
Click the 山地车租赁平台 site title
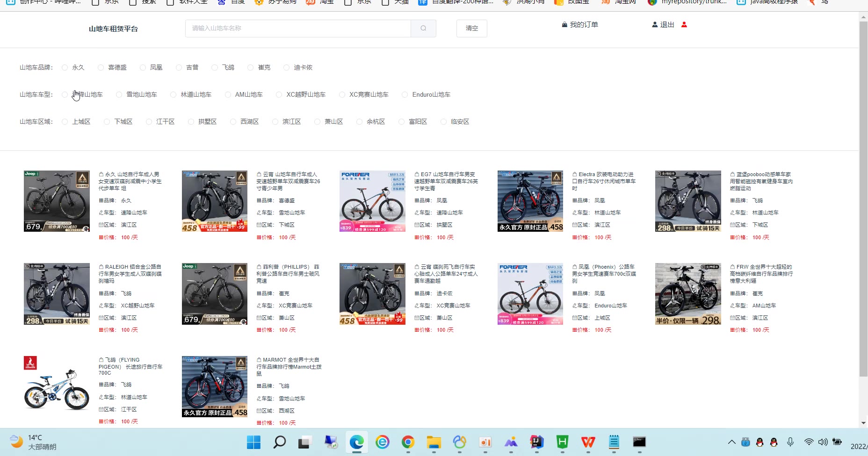[x=113, y=29]
